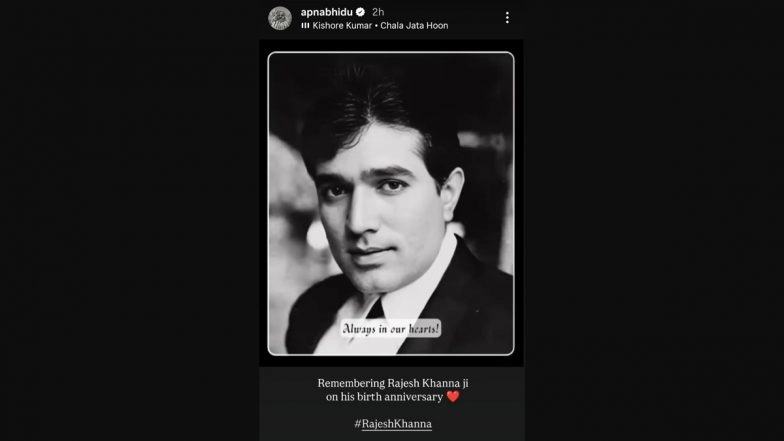This screenshot has width=784, height=441.
Task: Tap the music equalizer bars icon
Action: [x=305, y=26]
